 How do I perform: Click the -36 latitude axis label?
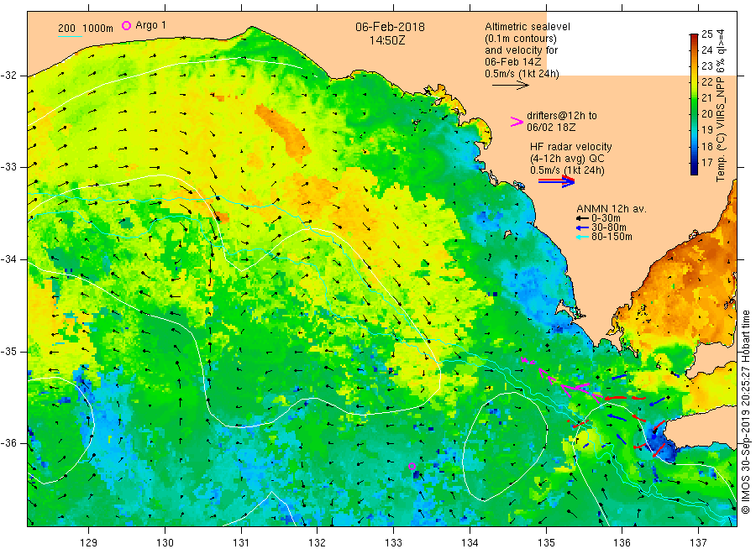9,443
